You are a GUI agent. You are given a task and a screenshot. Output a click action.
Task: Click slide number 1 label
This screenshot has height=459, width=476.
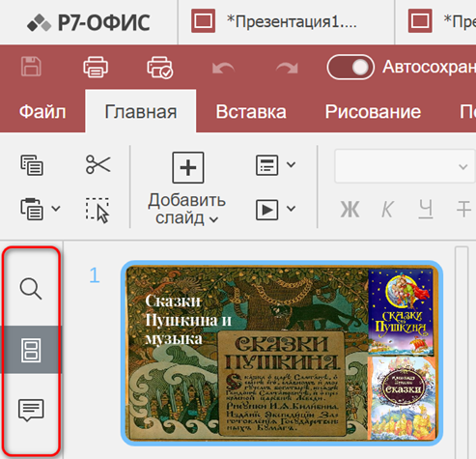pos(95,275)
